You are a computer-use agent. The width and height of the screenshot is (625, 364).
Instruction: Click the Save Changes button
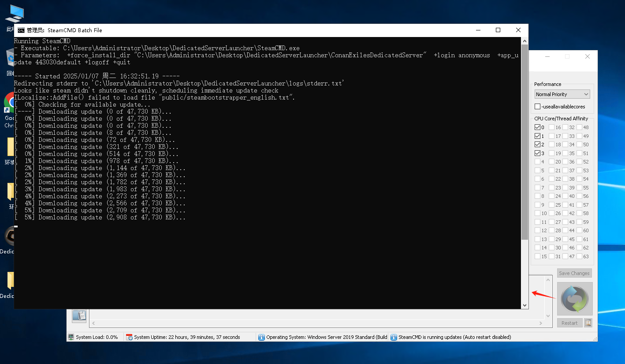[574, 273]
